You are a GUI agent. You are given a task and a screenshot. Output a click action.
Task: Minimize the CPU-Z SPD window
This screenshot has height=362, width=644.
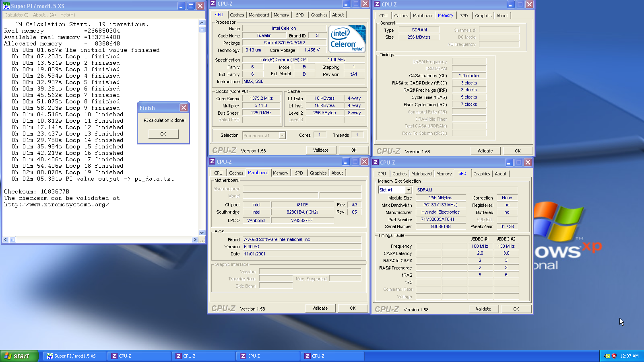509,162
